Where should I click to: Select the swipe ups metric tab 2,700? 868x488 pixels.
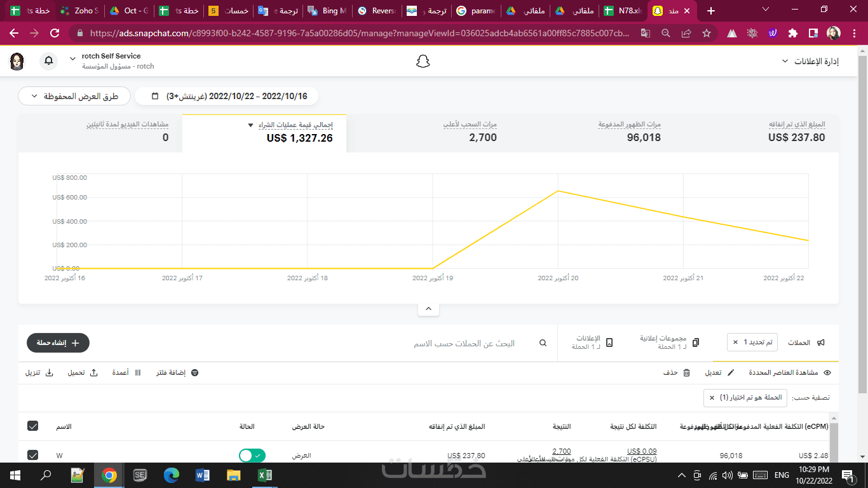(x=429, y=132)
